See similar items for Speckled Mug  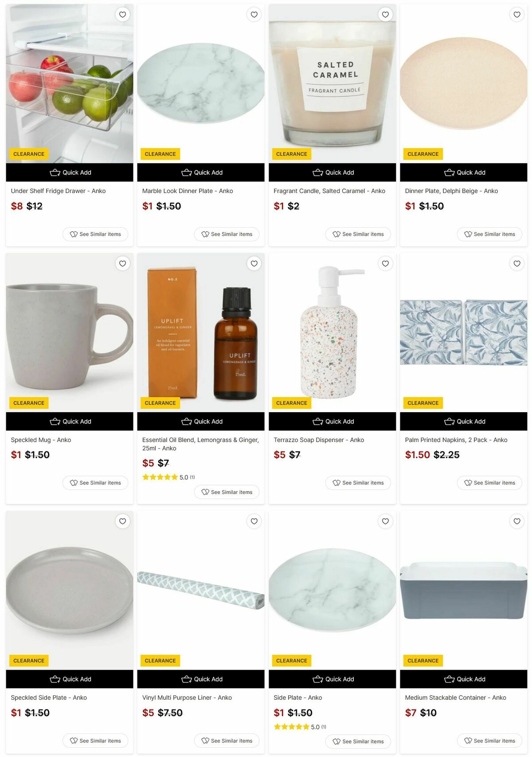95,483
